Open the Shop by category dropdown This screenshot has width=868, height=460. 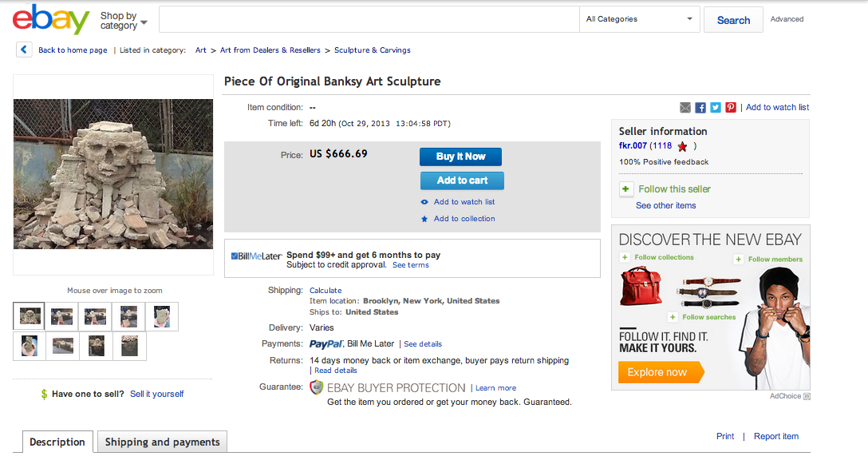click(124, 21)
